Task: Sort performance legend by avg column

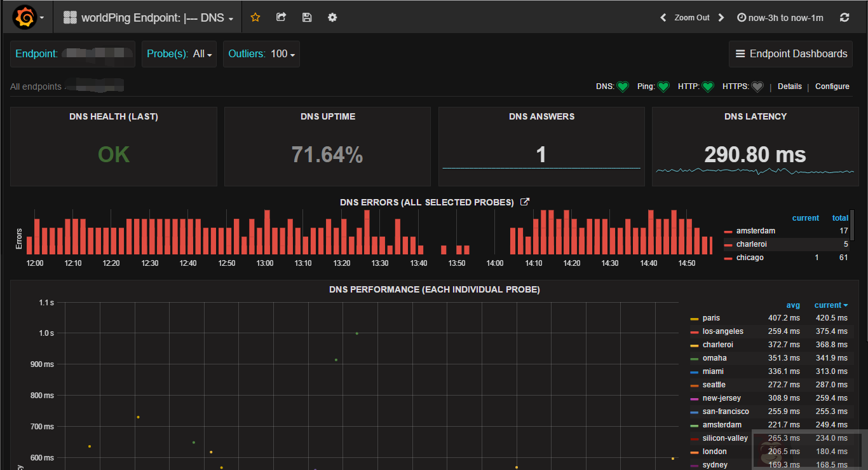Action: click(793, 305)
